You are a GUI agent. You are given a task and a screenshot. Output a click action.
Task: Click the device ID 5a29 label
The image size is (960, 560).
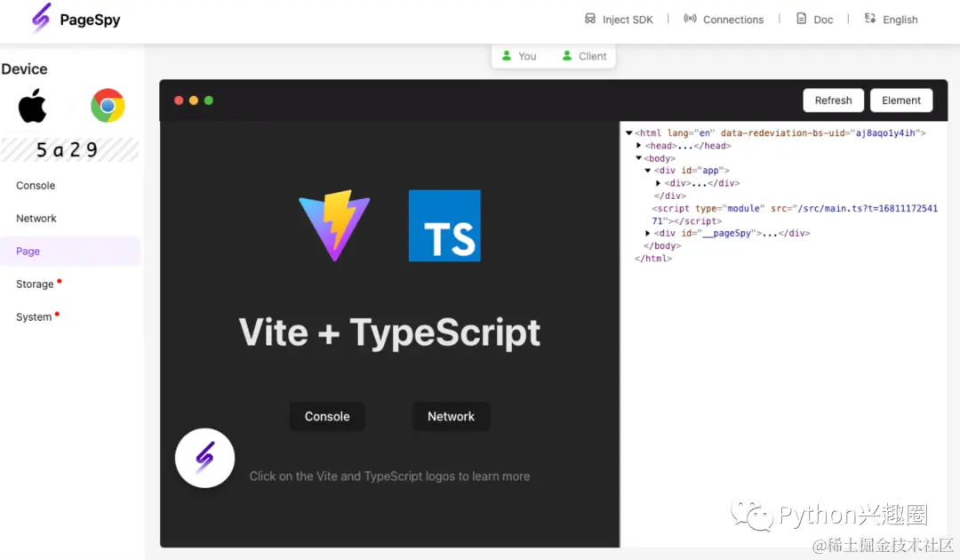[x=68, y=150]
